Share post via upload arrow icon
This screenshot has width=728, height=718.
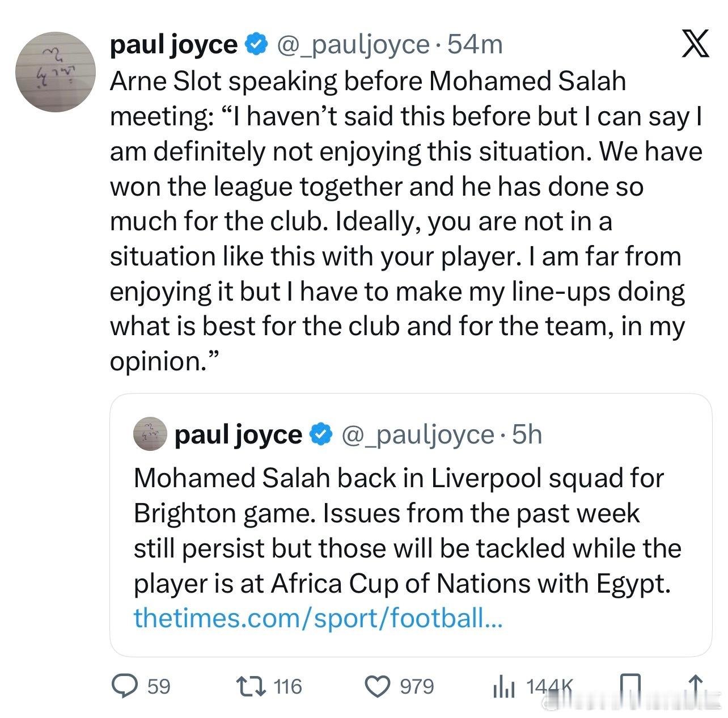696,686
